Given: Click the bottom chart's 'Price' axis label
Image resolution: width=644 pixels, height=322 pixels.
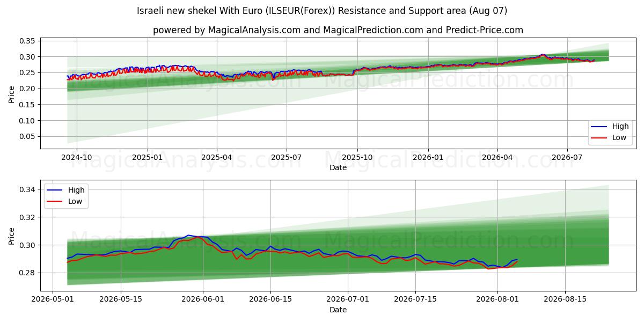Looking at the screenshot, I should (x=12, y=236).
